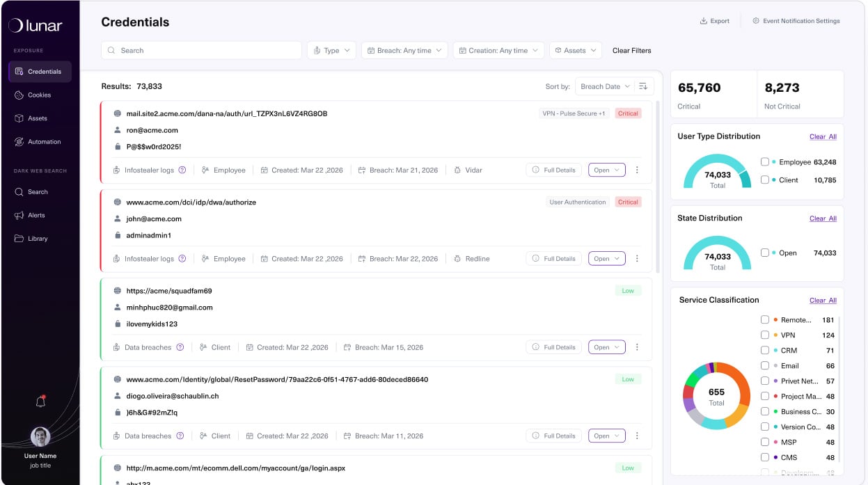The height and width of the screenshot is (485, 868).
Task: Open the Open status dropdown on the Redline record
Action: (x=606, y=258)
